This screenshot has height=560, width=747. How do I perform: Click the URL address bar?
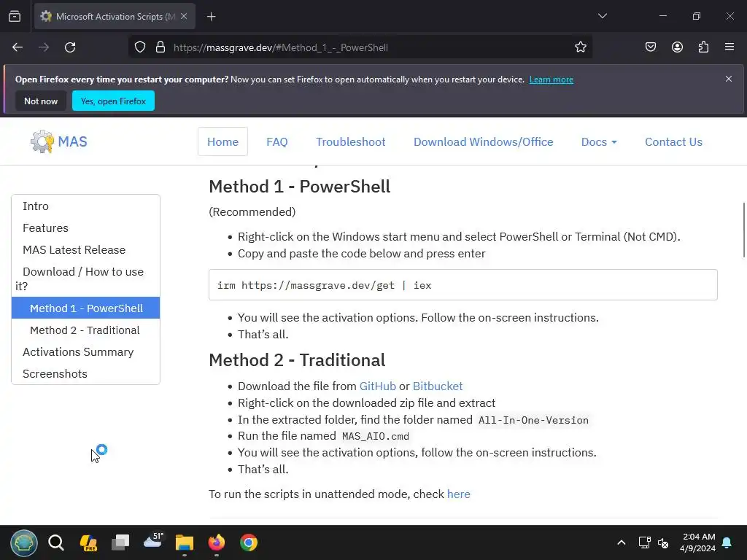pyautogui.click(x=360, y=47)
